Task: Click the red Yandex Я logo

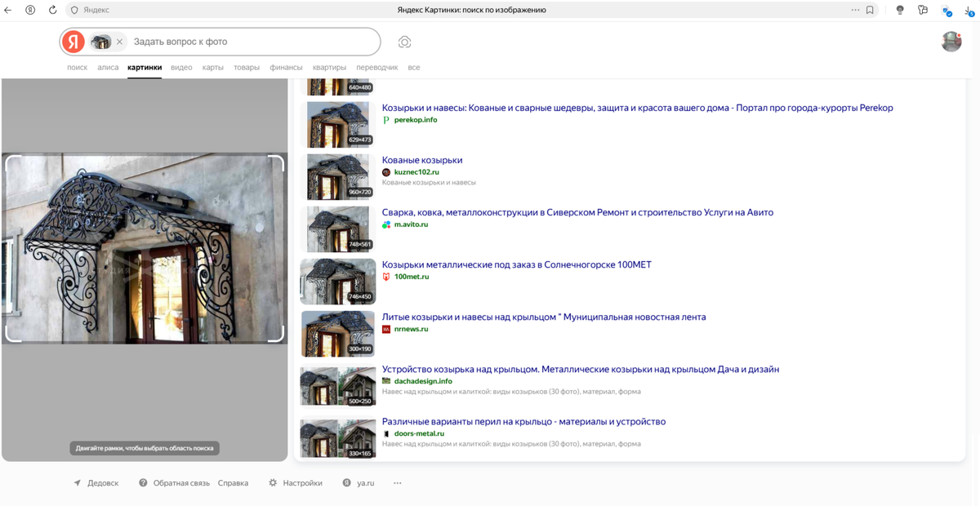Action: (73, 42)
